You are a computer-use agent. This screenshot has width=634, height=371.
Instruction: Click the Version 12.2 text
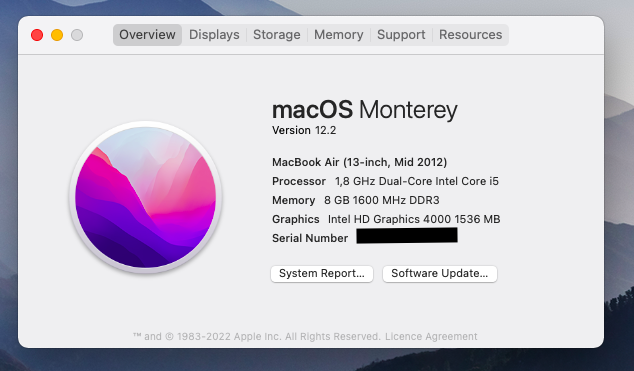[304, 130]
